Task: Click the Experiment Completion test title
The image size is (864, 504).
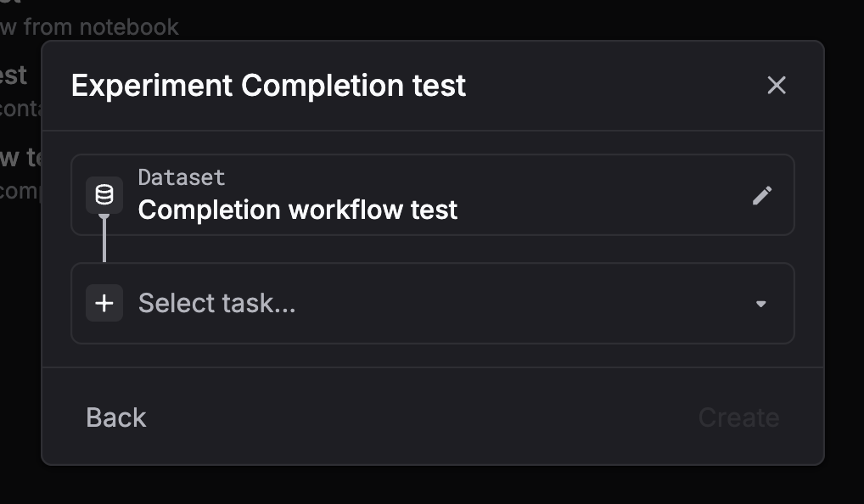Action: (268, 85)
